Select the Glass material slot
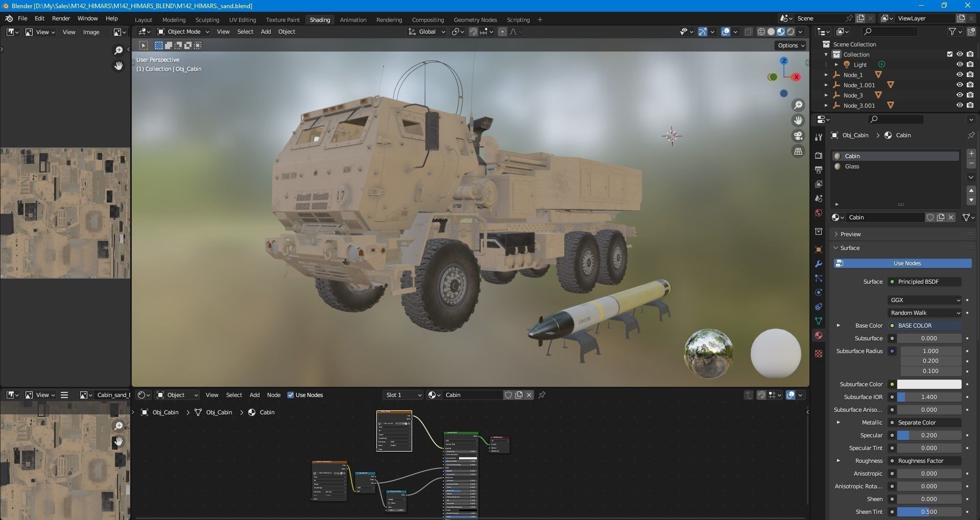The height and width of the screenshot is (520, 980). [x=896, y=166]
